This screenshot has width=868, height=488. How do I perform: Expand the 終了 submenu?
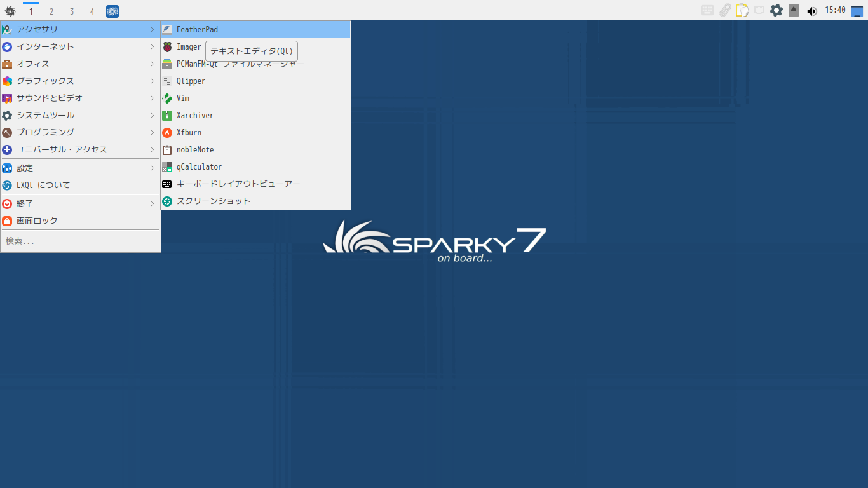80,203
